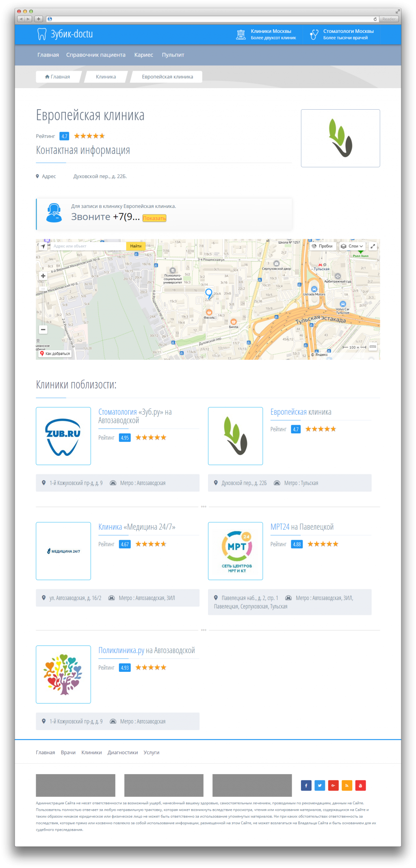Click Показать to reveal phone number
Image resolution: width=416 pixels, height=868 pixels.
154,218
